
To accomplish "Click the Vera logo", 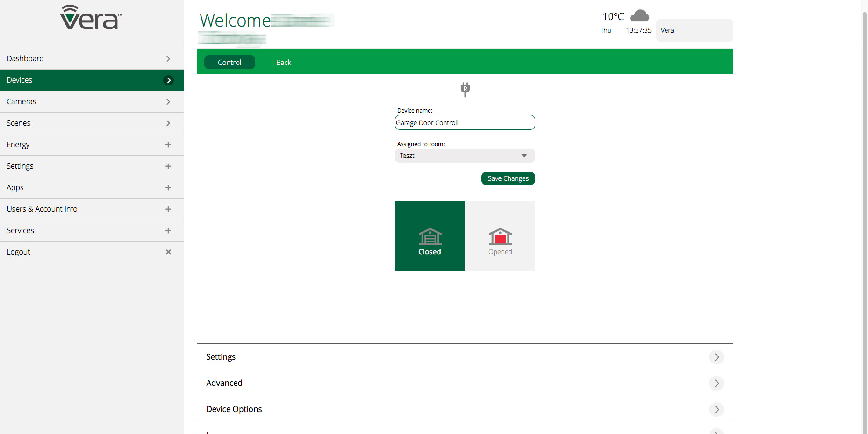I will tap(91, 18).
